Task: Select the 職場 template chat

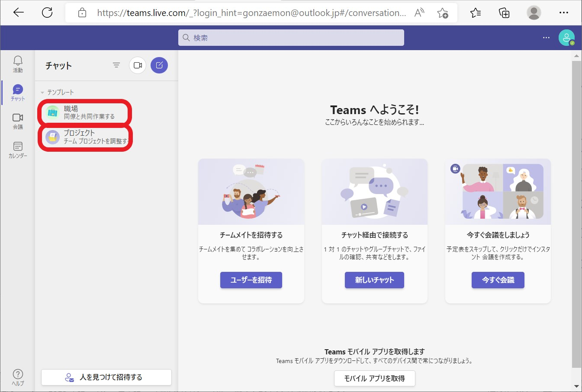Action: tap(85, 112)
